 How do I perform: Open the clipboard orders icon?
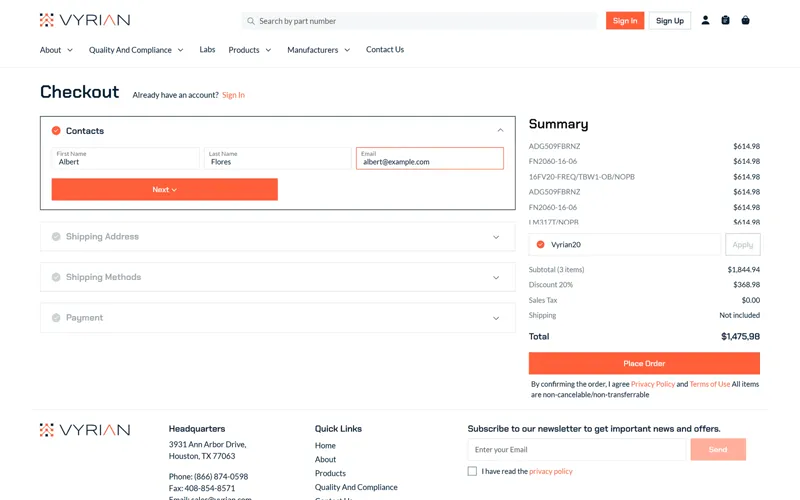pyautogui.click(x=725, y=20)
